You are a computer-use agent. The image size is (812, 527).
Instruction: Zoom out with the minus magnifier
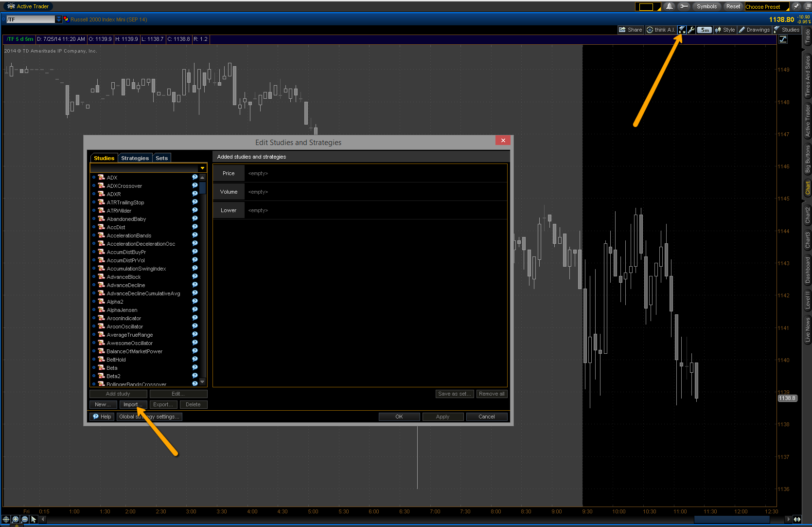point(25,519)
